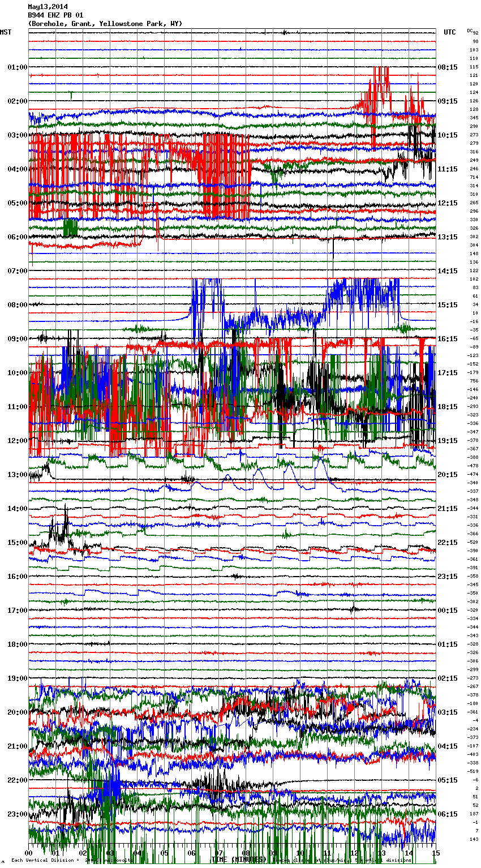Click the May13,2014 date header

[x=48, y=7]
